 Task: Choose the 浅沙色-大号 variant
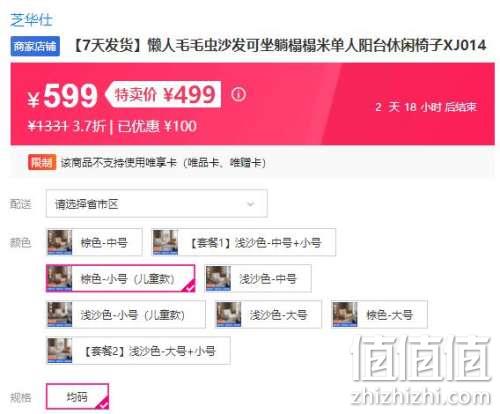click(x=268, y=315)
